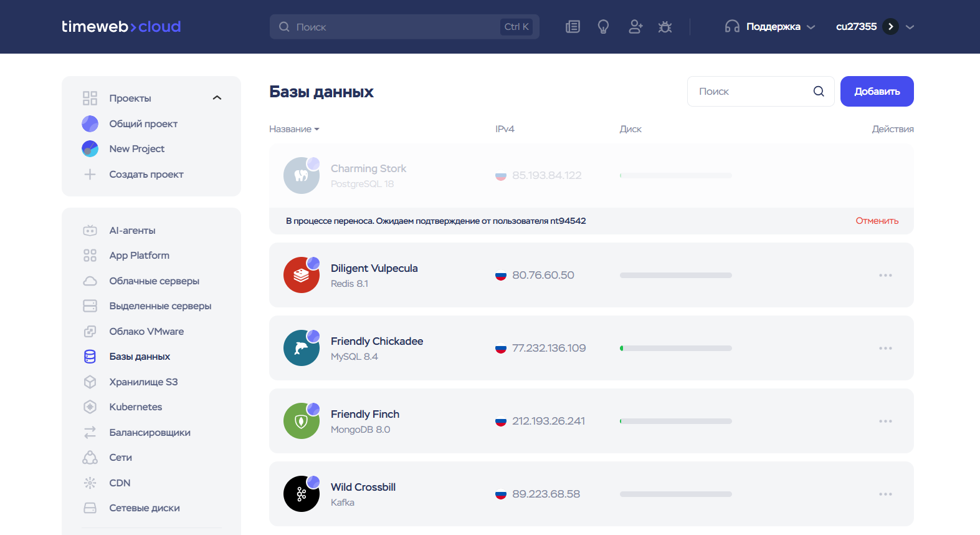Viewport: 980px width, 535px height.
Task: Click the Redis icon of Diligent Vulpecula
Action: [x=302, y=275]
